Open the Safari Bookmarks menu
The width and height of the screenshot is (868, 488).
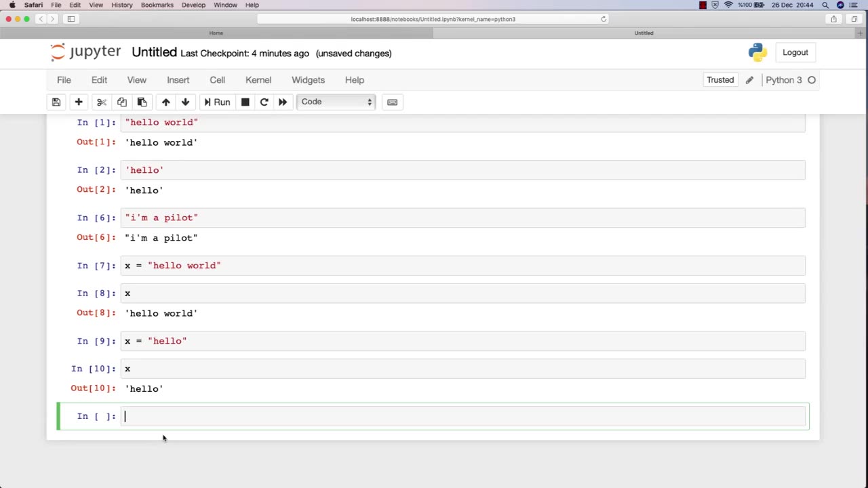157,5
